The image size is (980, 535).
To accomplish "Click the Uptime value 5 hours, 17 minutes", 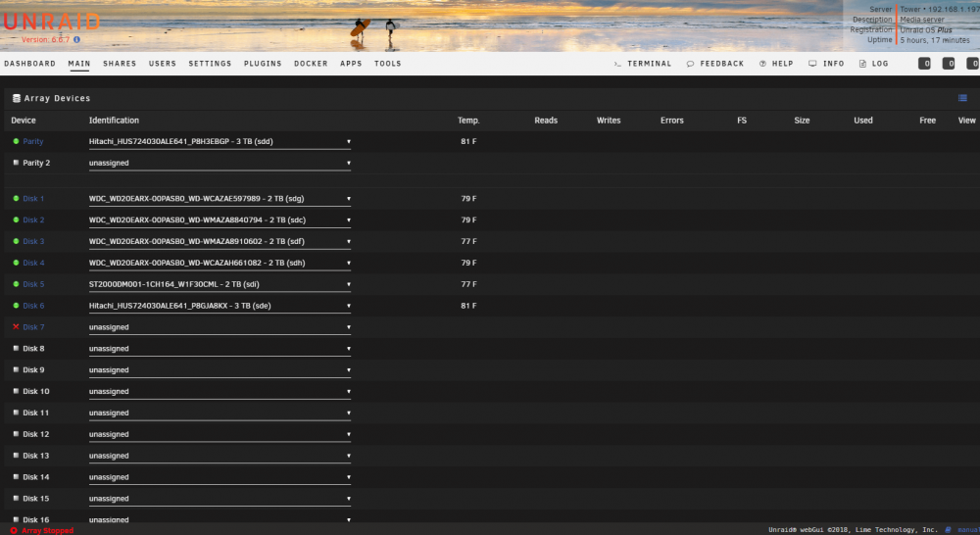I will click(x=934, y=40).
